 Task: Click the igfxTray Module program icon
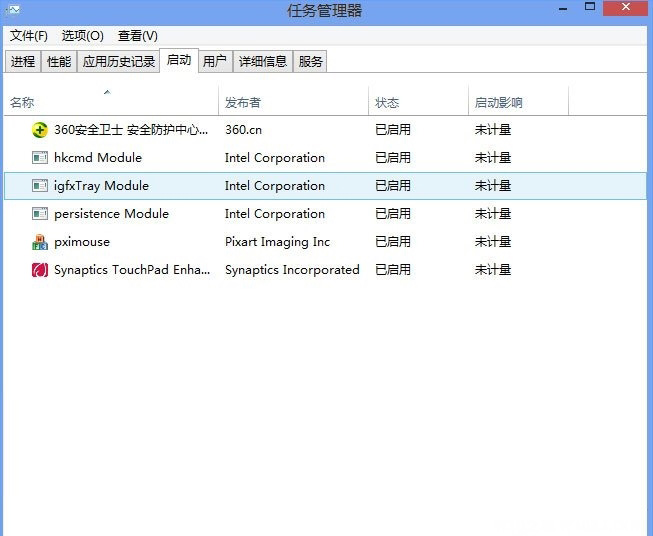[40, 186]
